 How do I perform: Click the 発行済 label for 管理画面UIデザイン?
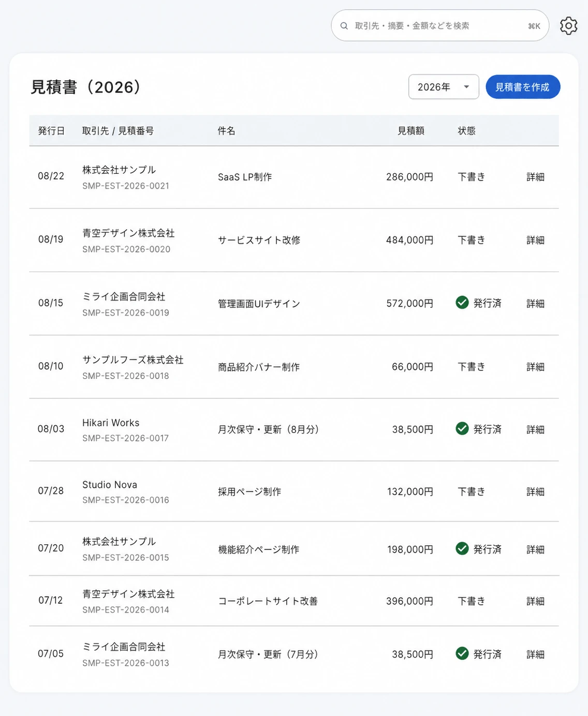[x=488, y=303]
